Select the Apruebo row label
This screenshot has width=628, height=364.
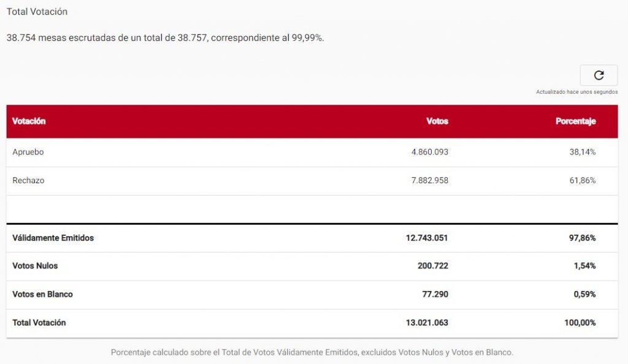pos(28,152)
